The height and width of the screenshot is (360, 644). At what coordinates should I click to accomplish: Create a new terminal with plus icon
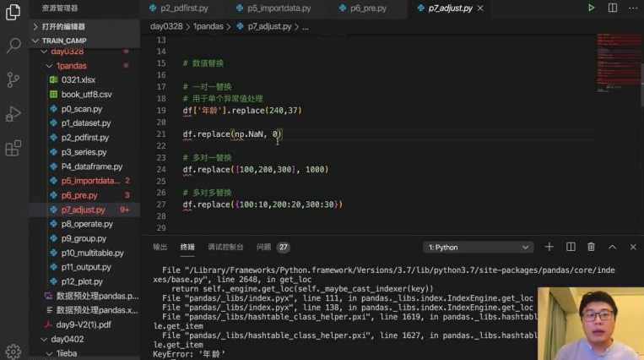[x=549, y=247]
